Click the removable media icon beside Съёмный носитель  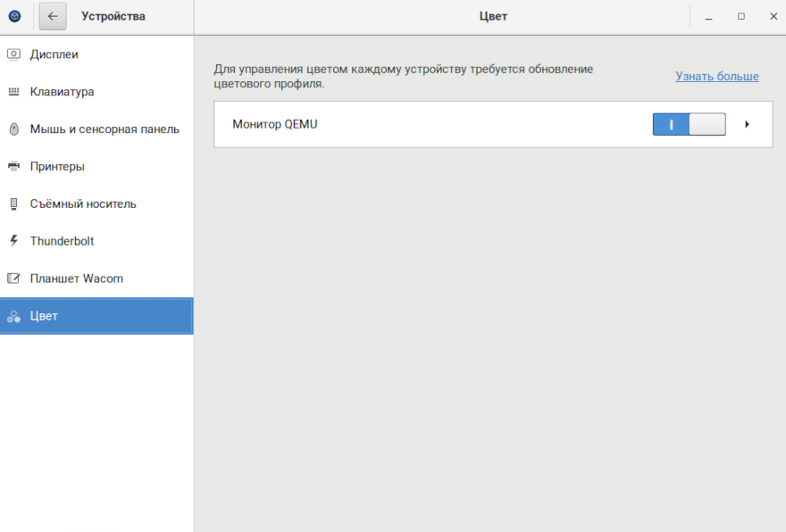[x=13, y=204]
